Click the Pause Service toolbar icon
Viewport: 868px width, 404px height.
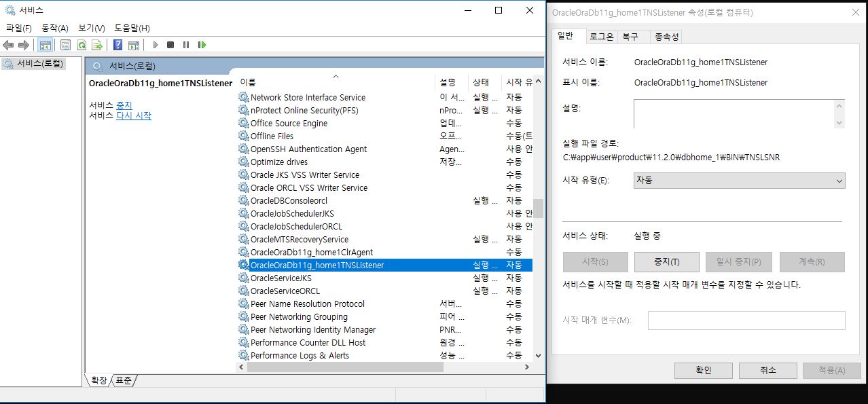[186, 45]
